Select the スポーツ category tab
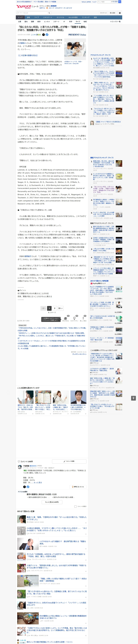Viewport: 138px width, 644px height. click(x=56, y=21)
